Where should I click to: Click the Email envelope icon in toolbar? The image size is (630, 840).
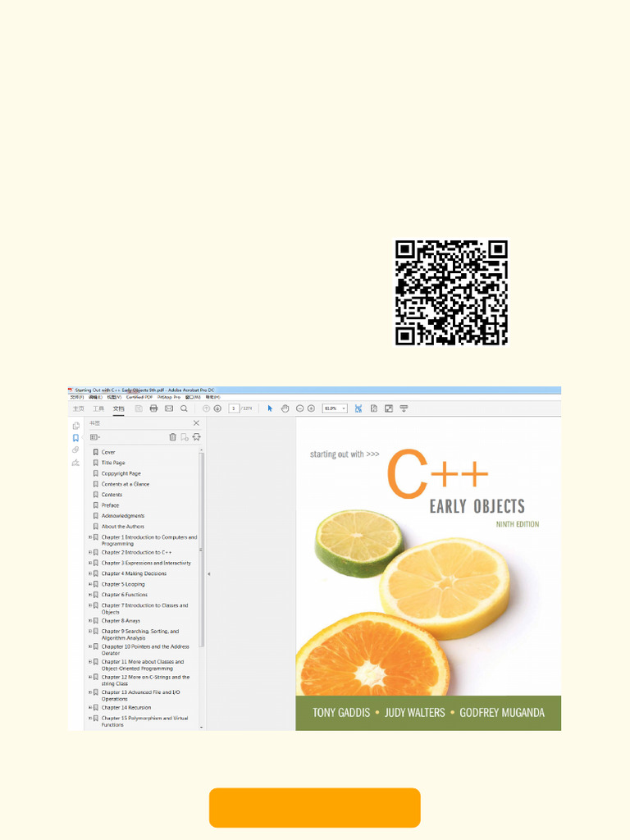(169, 409)
